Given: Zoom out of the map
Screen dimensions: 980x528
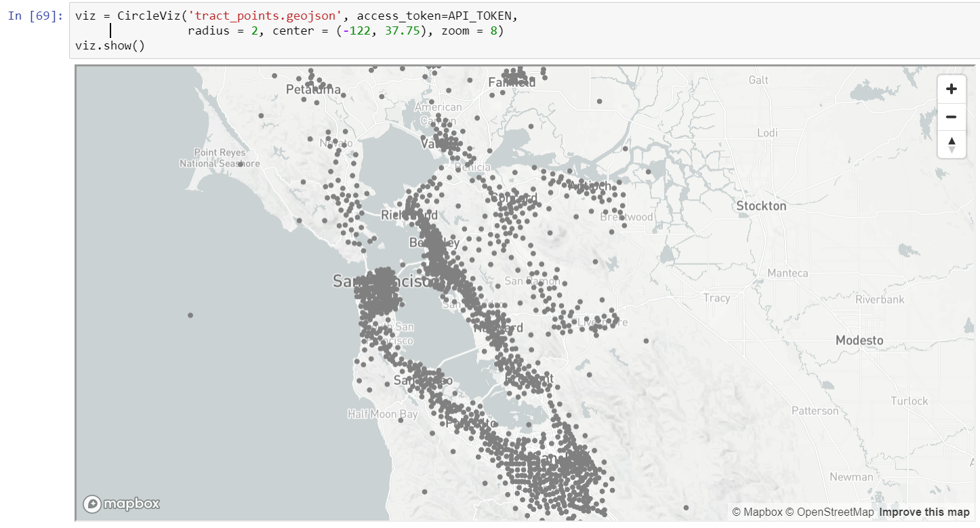Looking at the screenshot, I should point(951,117).
